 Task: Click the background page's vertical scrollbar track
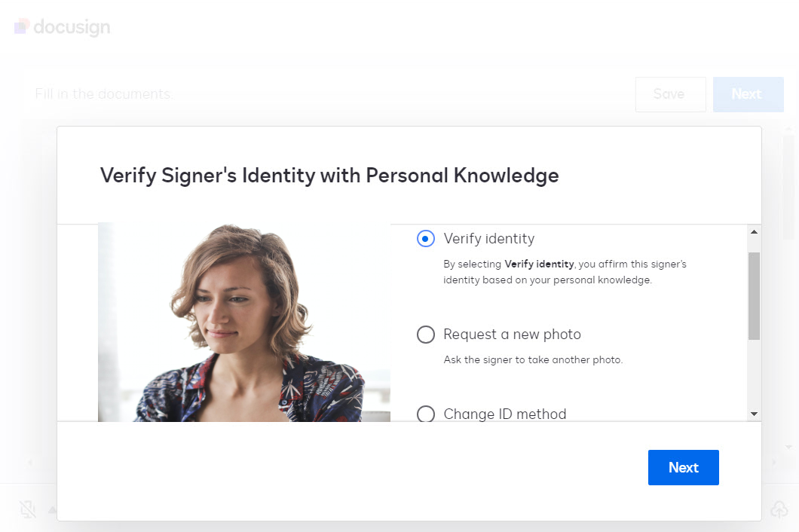[x=789, y=226]
